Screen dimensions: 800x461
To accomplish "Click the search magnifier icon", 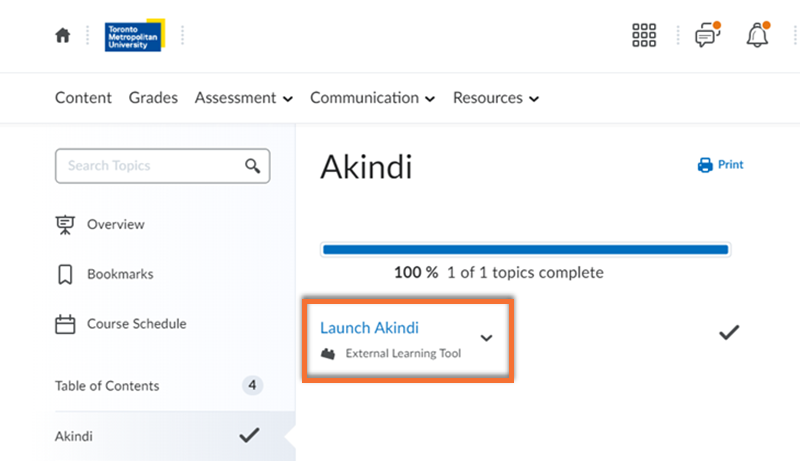I will pos(253,166).
